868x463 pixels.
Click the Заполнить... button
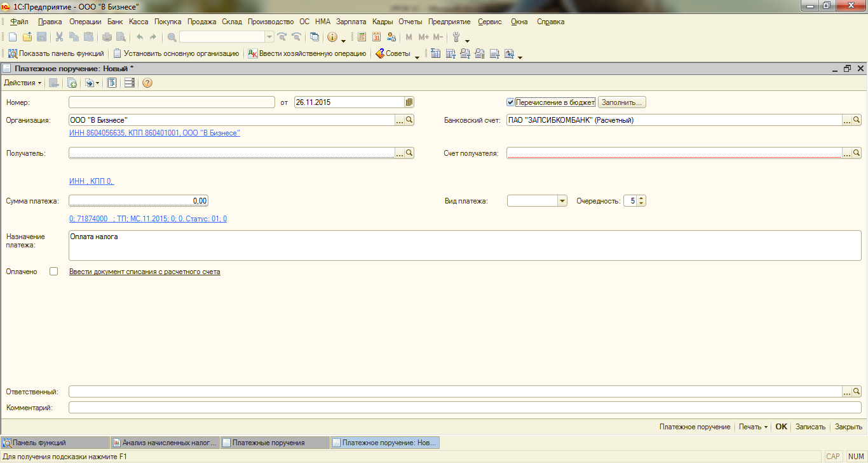coord(622,102)
